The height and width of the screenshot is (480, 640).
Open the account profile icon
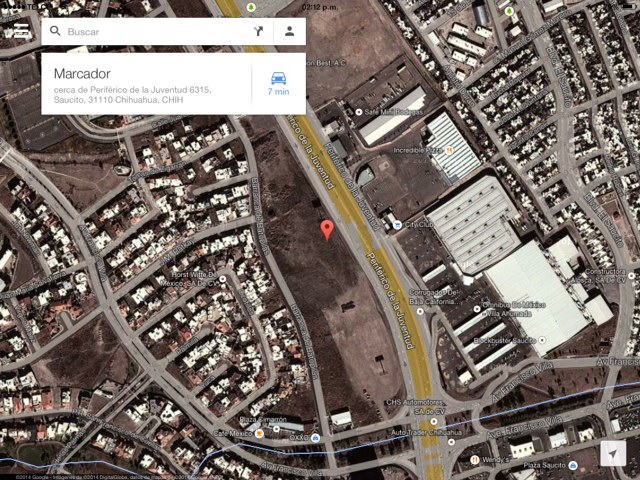click(289, 31)
